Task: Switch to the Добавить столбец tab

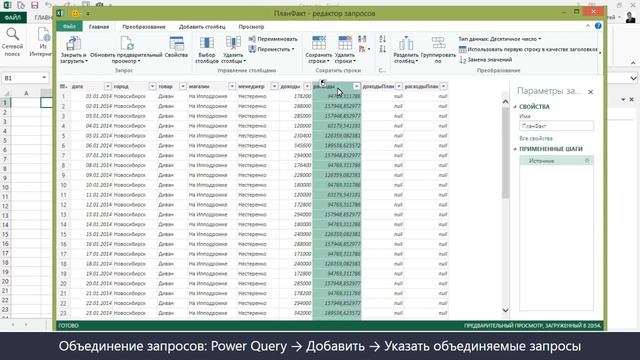Action: pyautogui.click(x=202, y=27)
